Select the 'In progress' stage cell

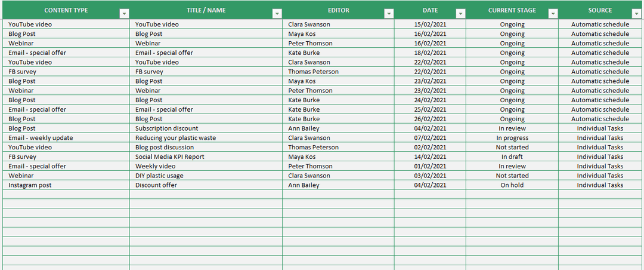point(512,138)
